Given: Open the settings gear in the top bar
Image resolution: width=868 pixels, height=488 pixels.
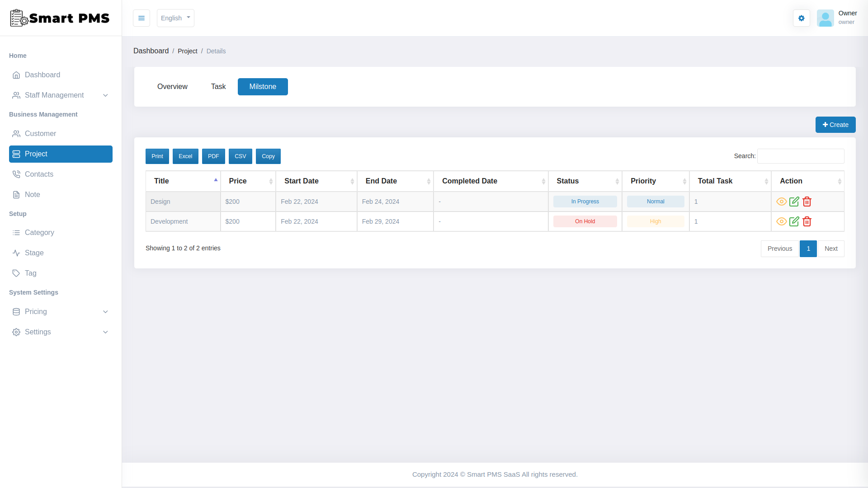Looking at the screenshot, I should pyautogui.click(x=801, y=18).
